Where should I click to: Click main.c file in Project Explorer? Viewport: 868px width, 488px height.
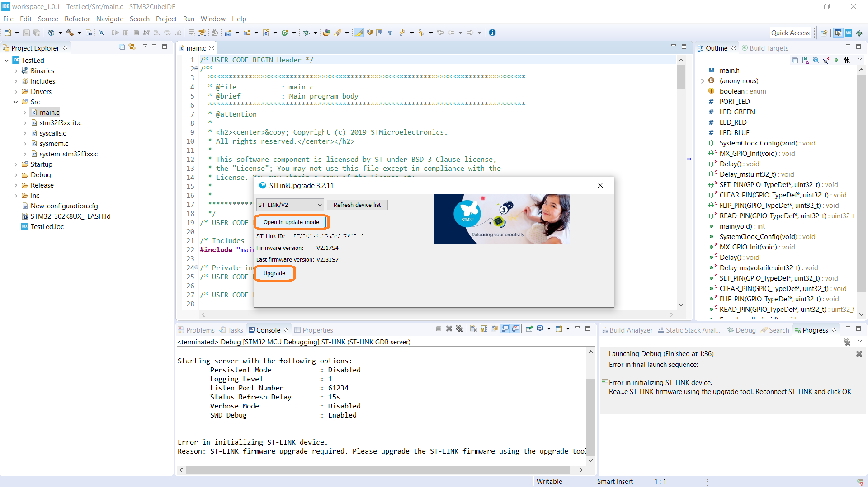49,112
